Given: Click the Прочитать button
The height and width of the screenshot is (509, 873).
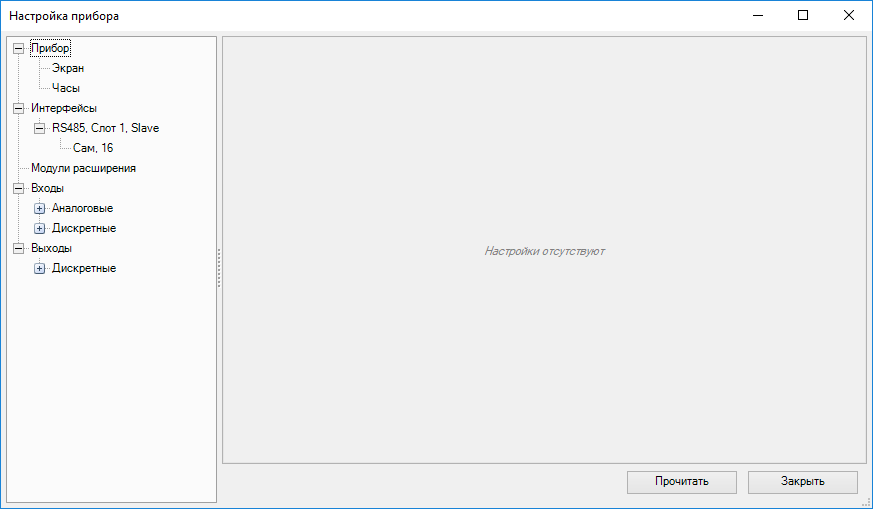Looking at the screenshot, I should click(681, 481).
